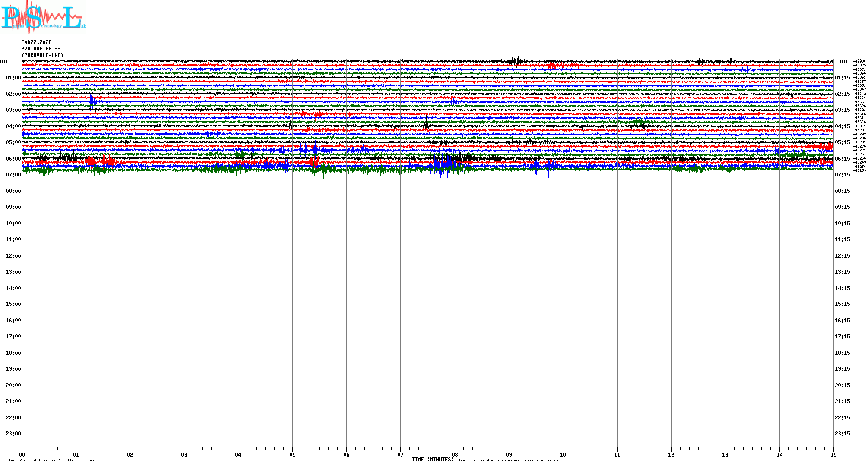Click minute 08 on bottom axis
This screenshot has height=466, width=868.
coord(455,454)
